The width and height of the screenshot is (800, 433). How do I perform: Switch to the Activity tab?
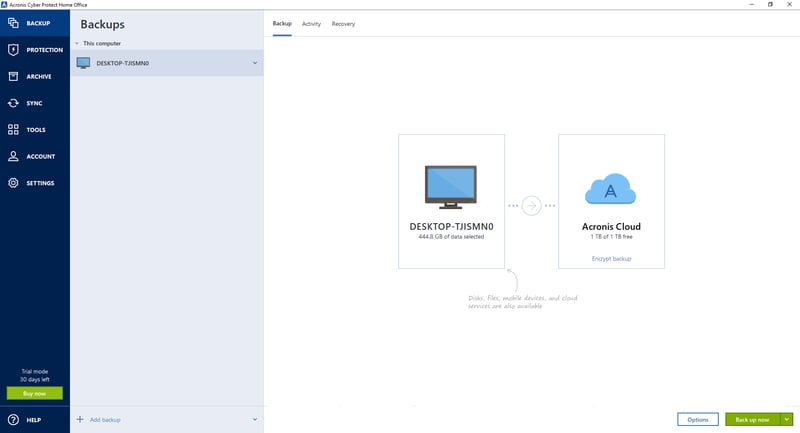[311, 24]
